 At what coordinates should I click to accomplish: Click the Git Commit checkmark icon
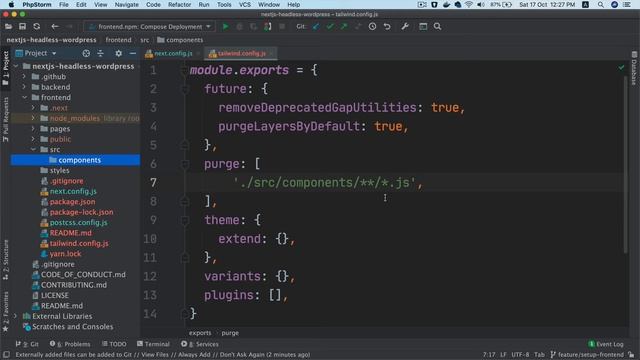[330, 27]
